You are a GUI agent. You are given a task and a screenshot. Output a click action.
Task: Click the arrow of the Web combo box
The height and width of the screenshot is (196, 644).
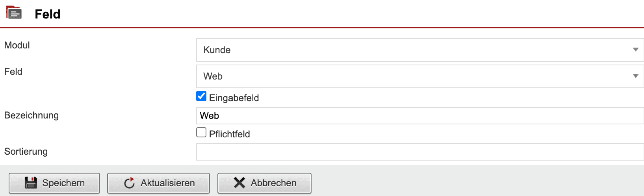(x=635, y=76)
